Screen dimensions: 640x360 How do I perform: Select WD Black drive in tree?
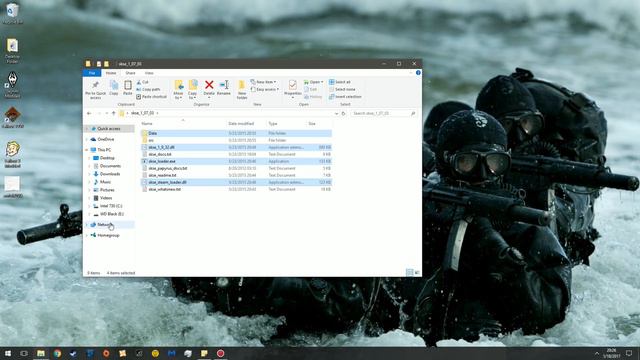coord(111,214)
